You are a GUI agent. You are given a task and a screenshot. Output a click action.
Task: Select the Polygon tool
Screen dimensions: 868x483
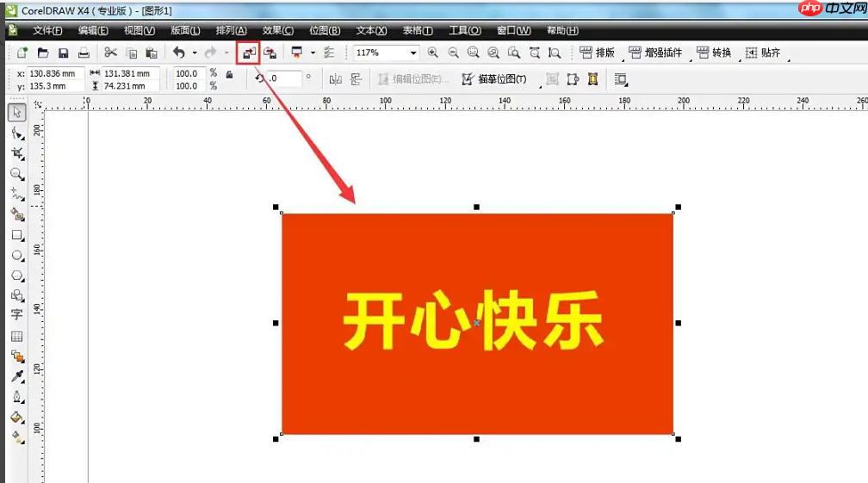point(17,276)
